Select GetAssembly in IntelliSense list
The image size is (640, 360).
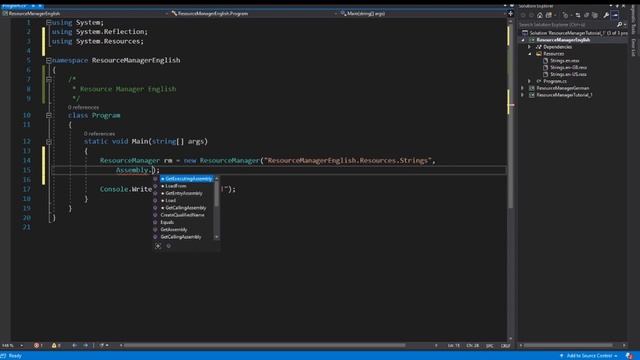coord(174,230)
